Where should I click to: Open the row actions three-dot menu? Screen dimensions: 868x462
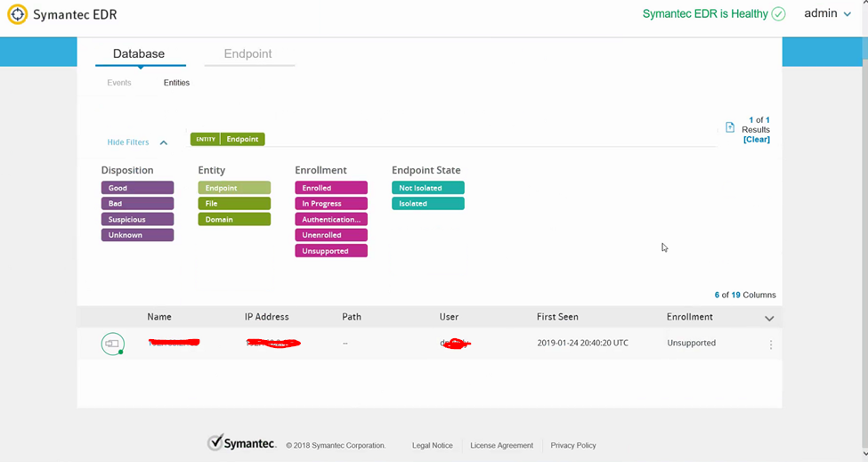tap(771, 344)
